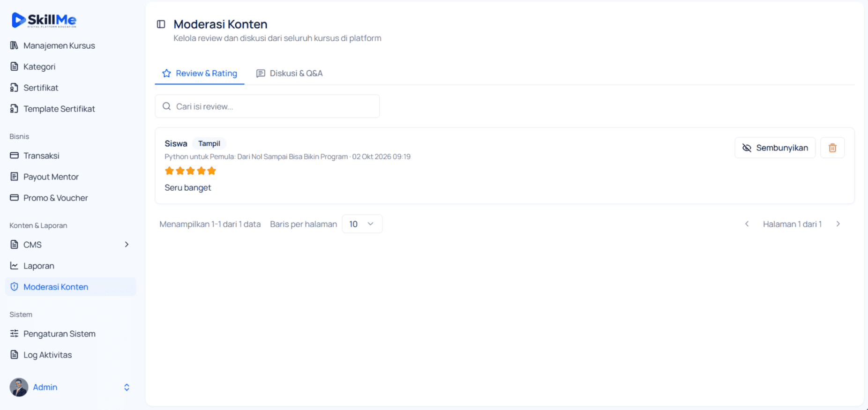
Task: Delete the Siswa review with trash icon
Action: (x=832, y=148)
